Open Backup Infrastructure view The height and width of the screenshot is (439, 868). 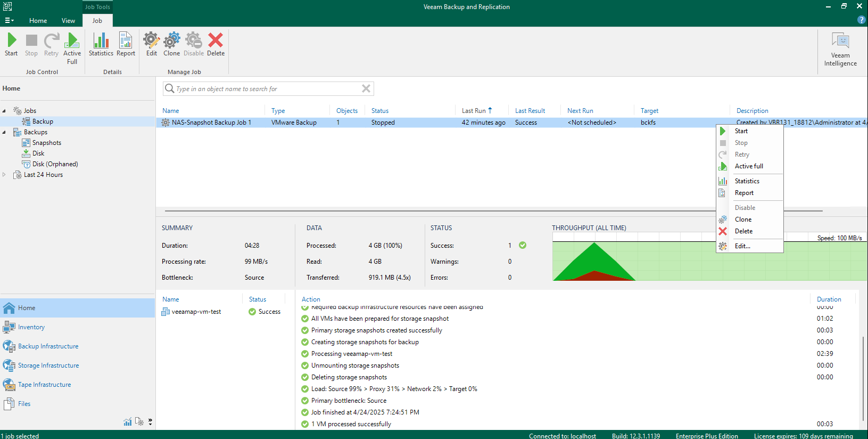pyautogui.click(x=78, y=346)
